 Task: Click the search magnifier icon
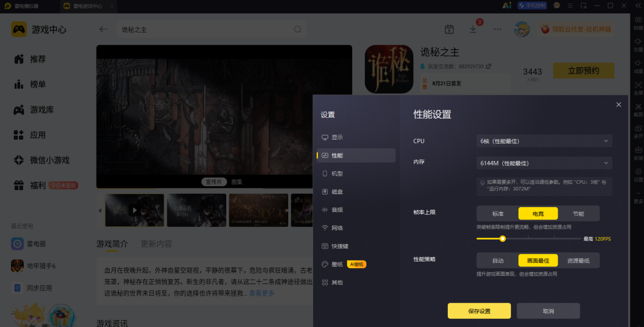tap(298, 29)
